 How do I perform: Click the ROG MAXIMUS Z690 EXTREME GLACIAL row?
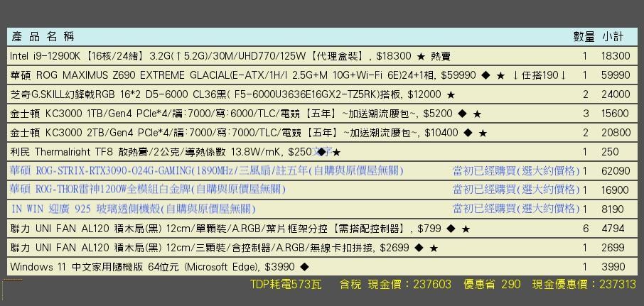point(323,75)
